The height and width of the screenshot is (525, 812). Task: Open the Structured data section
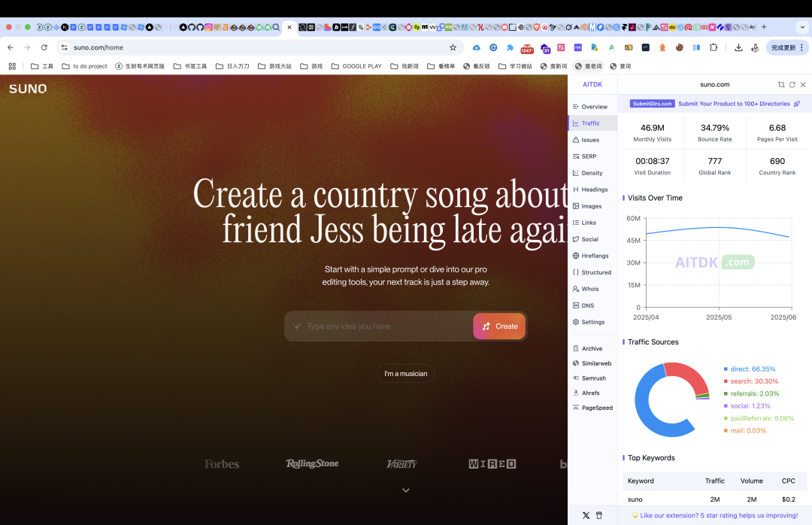pyautogui.click(x=590, y=272)
